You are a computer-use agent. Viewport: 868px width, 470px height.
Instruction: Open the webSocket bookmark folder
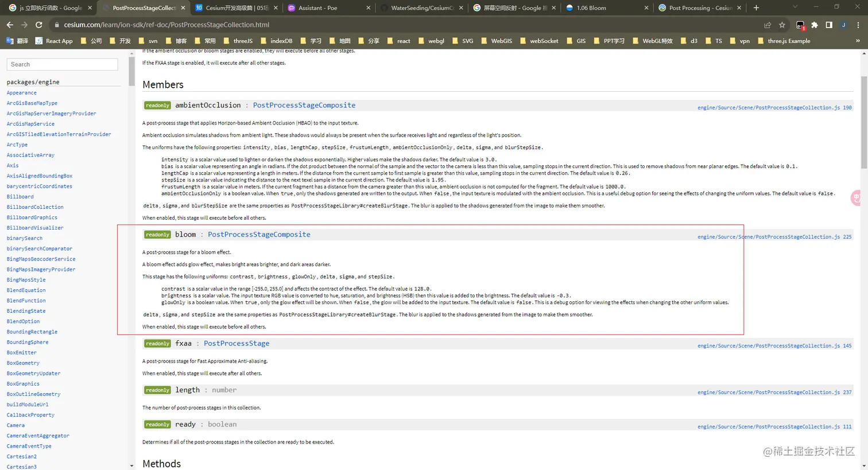point(538,41)
